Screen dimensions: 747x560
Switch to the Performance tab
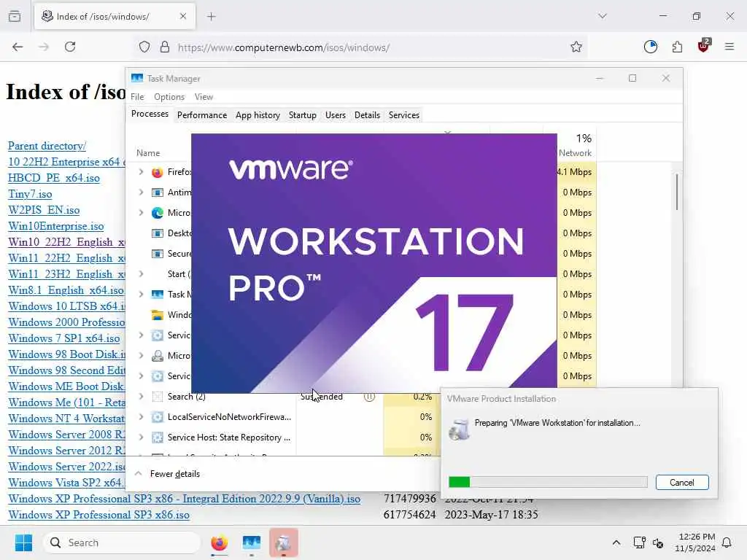point(202,115)
